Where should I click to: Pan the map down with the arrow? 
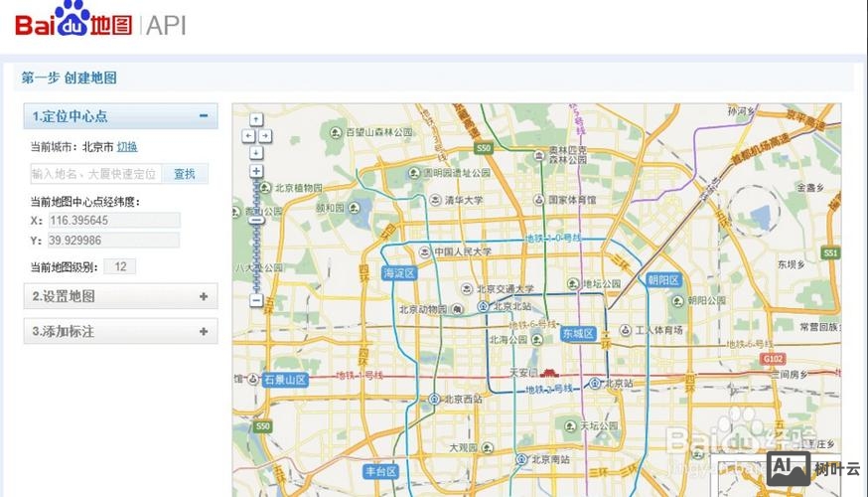[256, 152]
